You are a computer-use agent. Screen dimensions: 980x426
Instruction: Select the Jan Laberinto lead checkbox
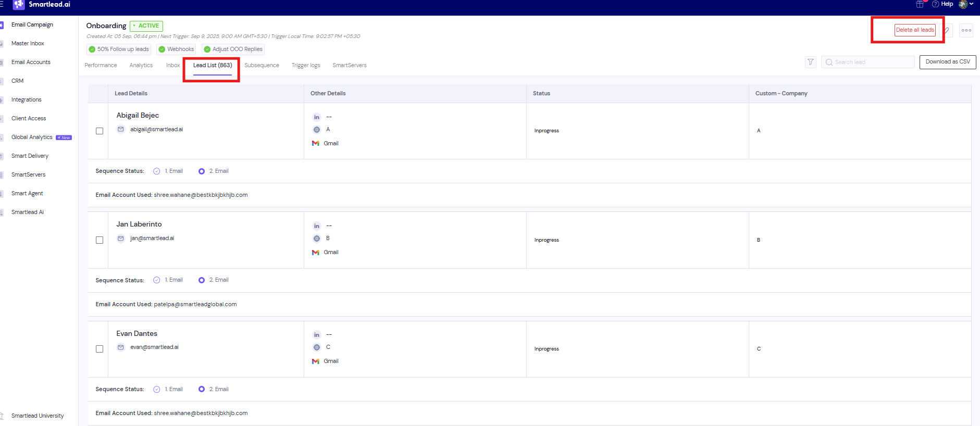click(x=100, y=240)
